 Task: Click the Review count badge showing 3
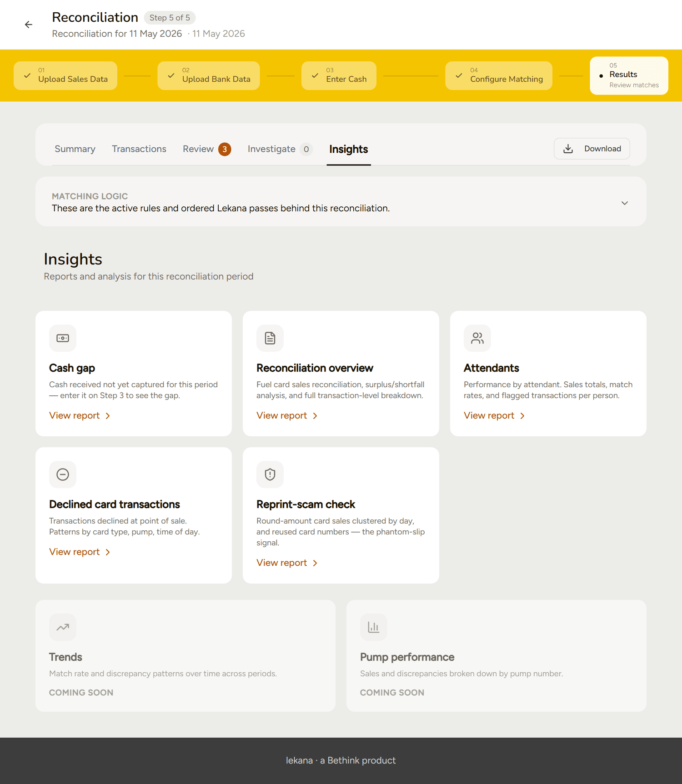click(225, 149)
